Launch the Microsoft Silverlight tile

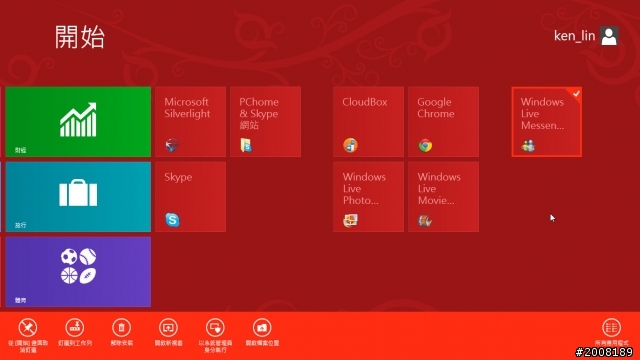click(190, 122)
